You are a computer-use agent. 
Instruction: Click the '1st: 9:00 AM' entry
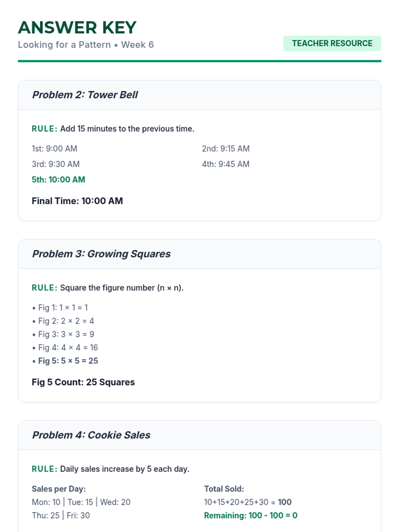tap(54, 149)
